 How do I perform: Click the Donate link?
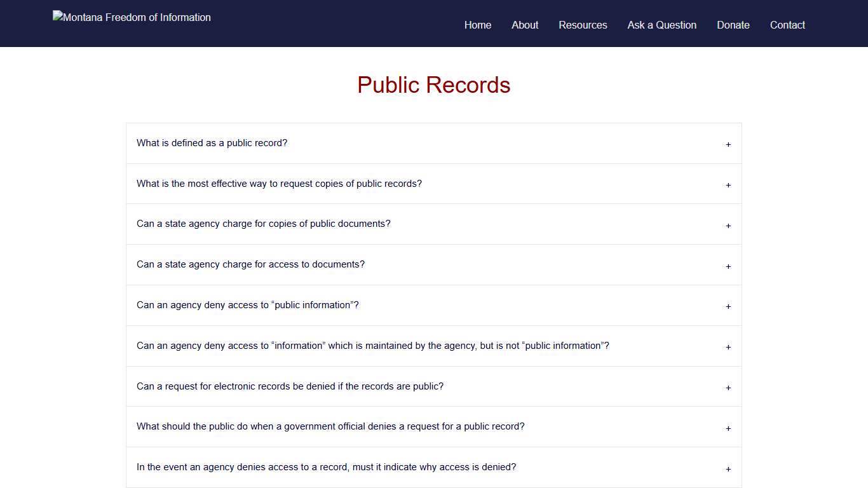pos(733,25)
